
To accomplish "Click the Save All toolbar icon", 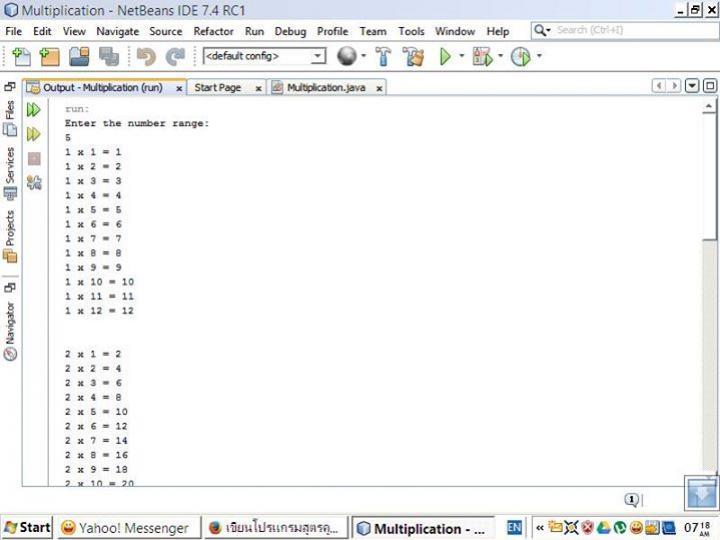I will tap(109, 56).
